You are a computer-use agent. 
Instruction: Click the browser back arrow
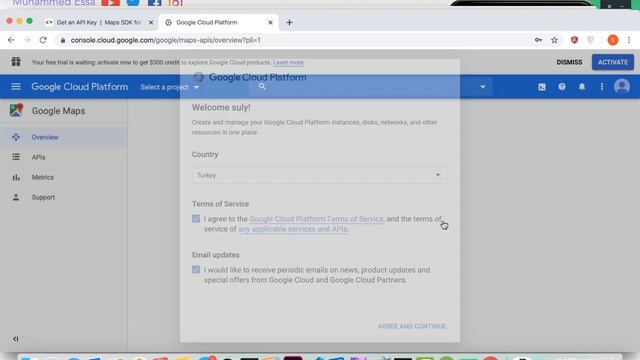tap(11, 40)
